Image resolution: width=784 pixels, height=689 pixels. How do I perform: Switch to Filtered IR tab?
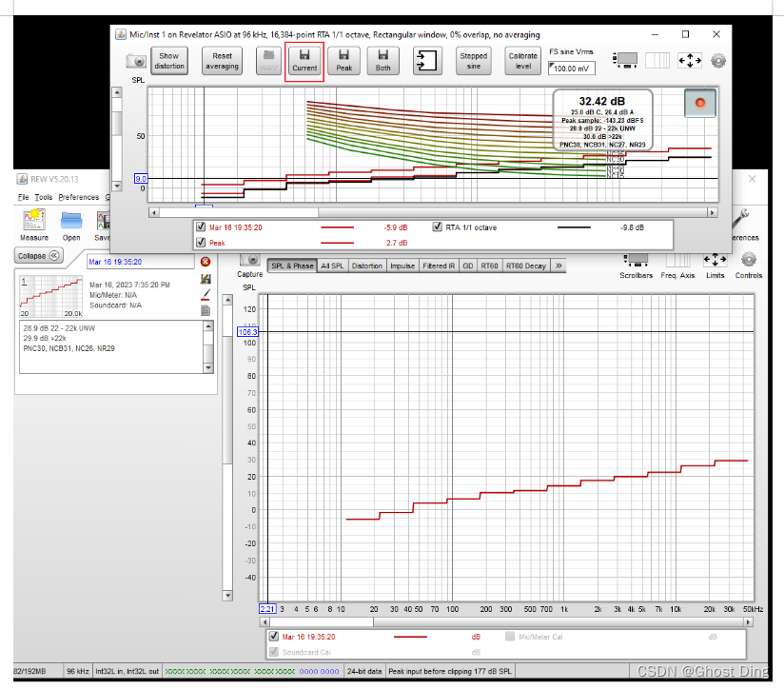point(439,266)
